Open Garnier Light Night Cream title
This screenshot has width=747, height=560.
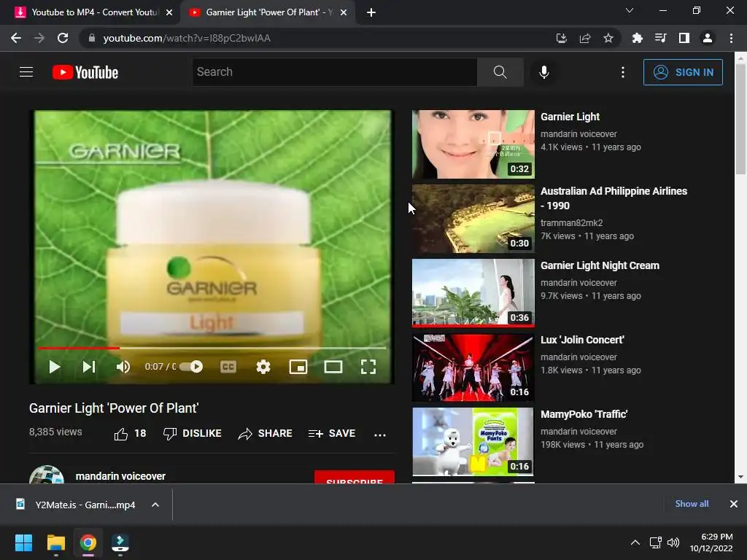click(x=600, y=265)
